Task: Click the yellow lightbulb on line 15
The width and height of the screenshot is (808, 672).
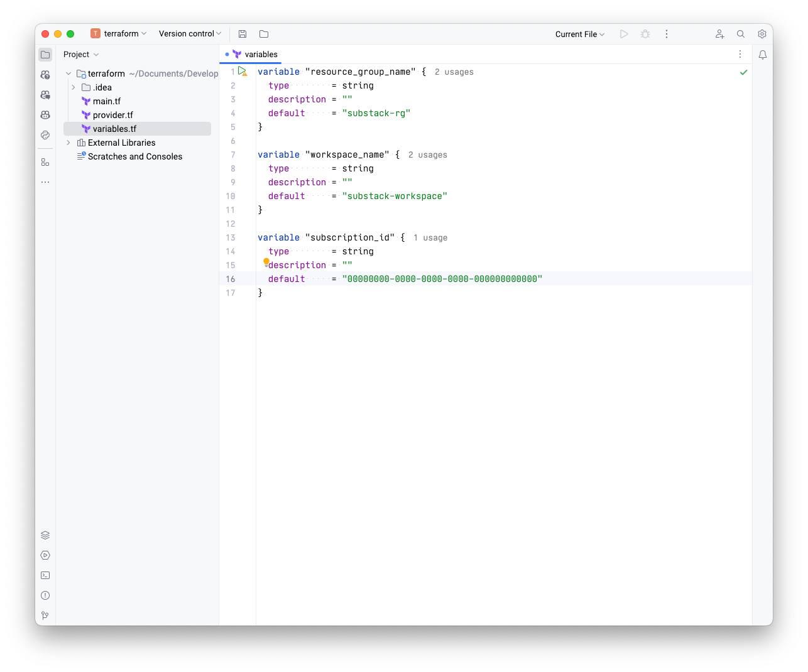Action: 266,262
